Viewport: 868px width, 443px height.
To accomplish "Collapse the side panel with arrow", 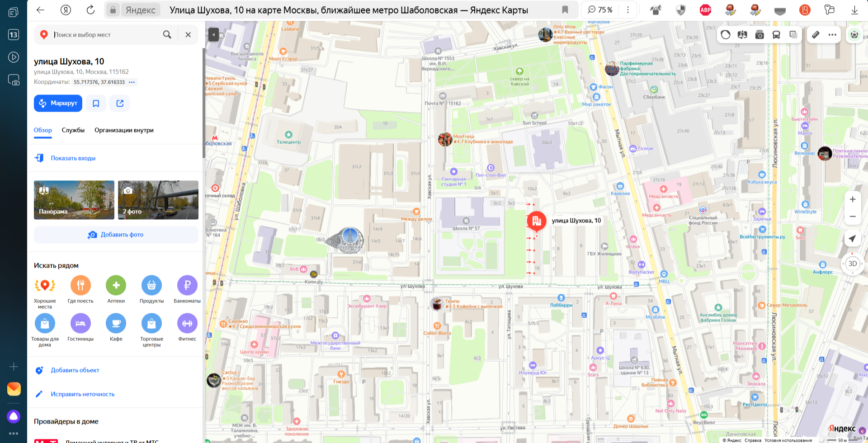I will pyautogui.click(x=213, y=34).
